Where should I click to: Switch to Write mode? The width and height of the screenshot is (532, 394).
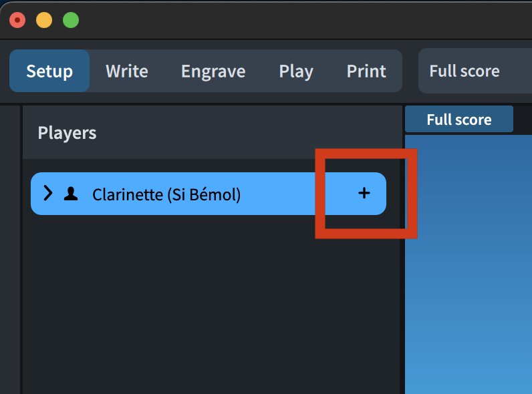point(127,71)
